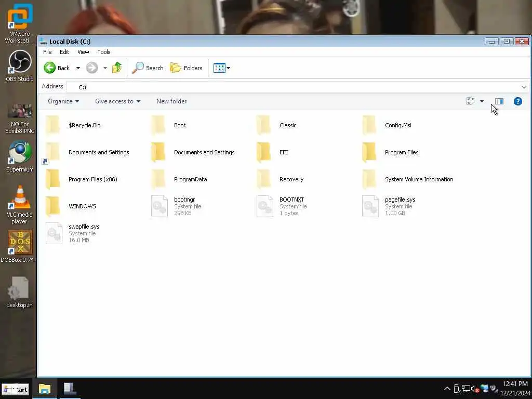Open Explorer help question mark icon
The image size is (532, 399).
(517, 101)
